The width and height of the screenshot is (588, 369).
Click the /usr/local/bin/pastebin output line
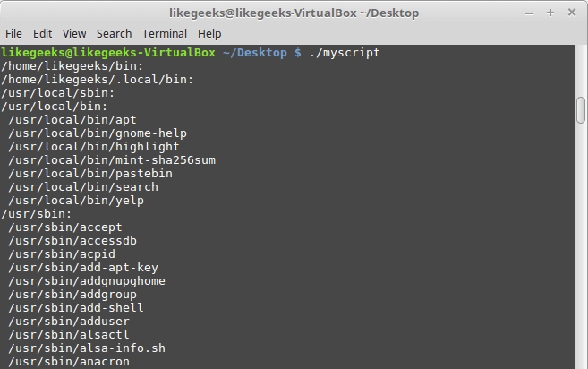pos(90,174)
